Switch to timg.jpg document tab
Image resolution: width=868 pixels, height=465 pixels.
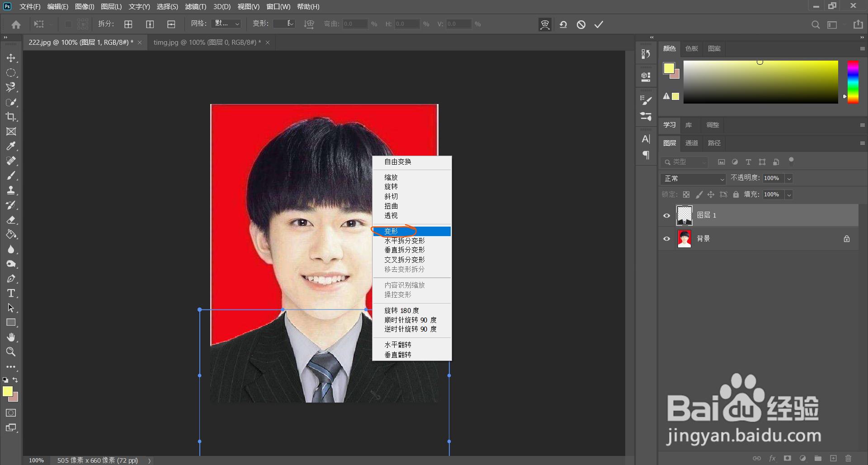coord(207,43)
